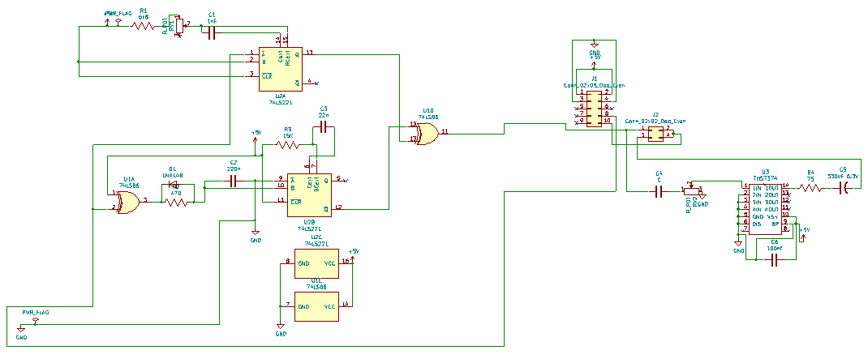Click the '1nF' value label
The height and width of the screenshot is (363, 868).
pos(212,21)
